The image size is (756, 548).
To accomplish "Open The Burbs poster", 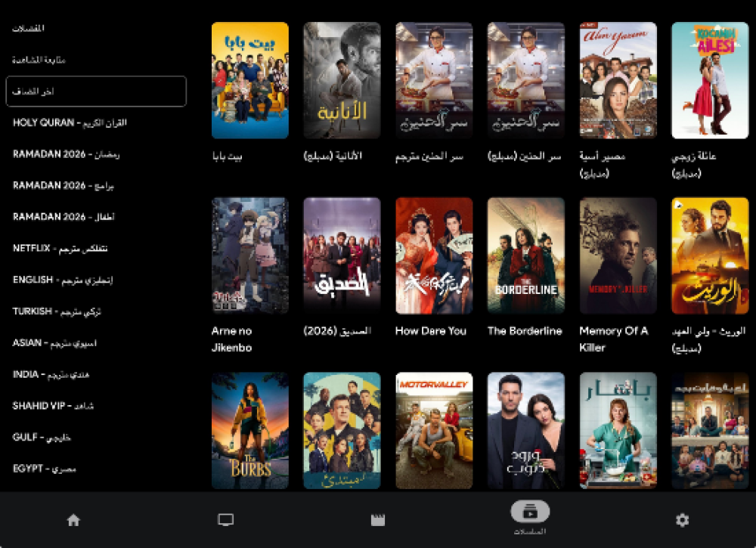I will point(249,430).
